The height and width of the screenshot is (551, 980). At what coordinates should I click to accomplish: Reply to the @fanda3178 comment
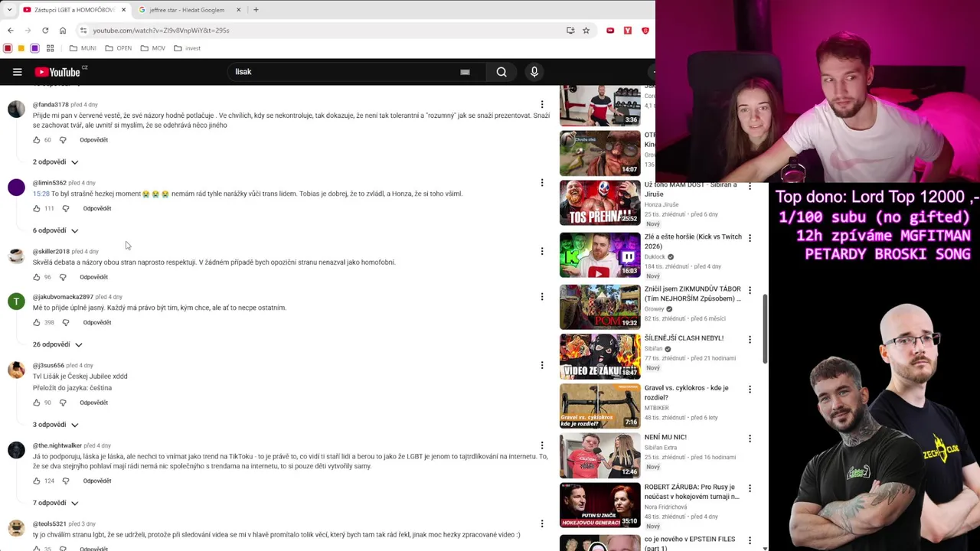tap(93, 140)
